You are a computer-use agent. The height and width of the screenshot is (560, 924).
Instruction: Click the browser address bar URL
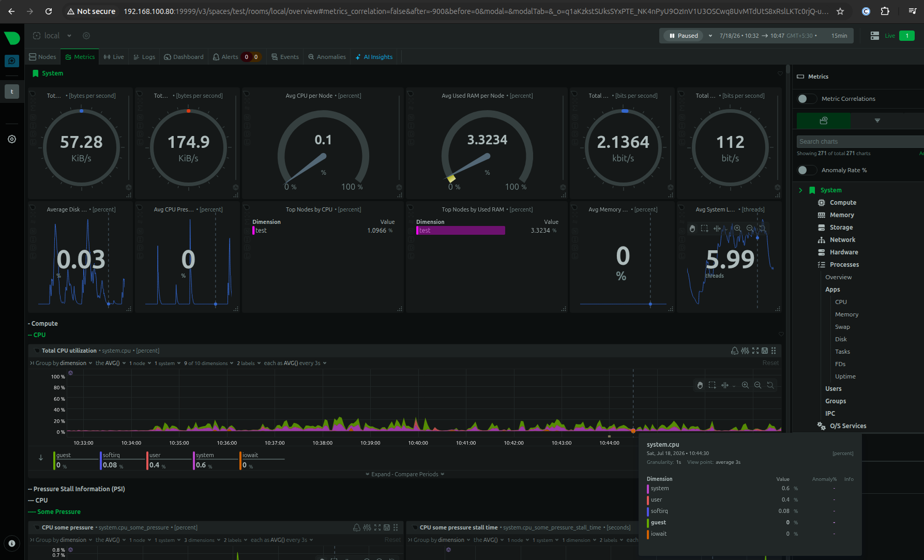[476, 11]
